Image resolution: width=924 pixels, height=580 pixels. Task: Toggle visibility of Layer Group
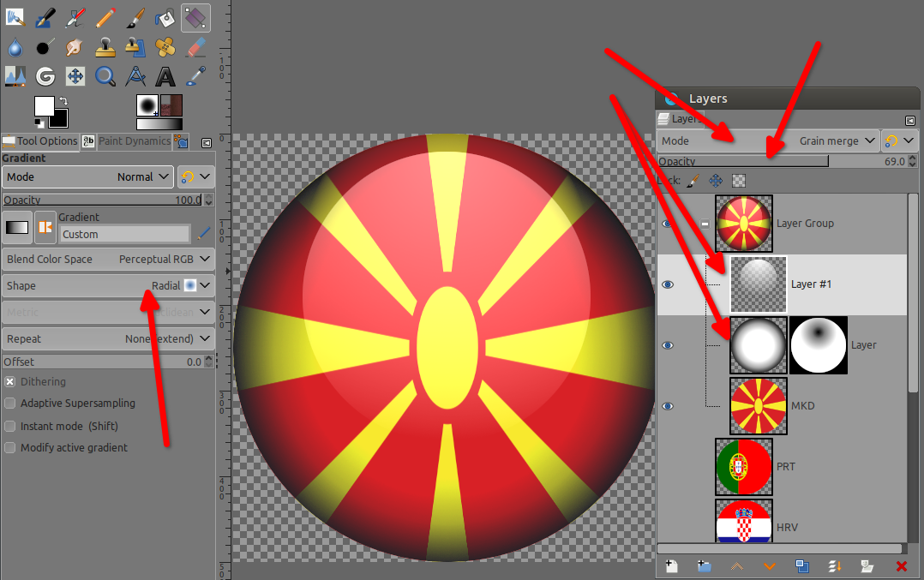click(x=668, y=224)
